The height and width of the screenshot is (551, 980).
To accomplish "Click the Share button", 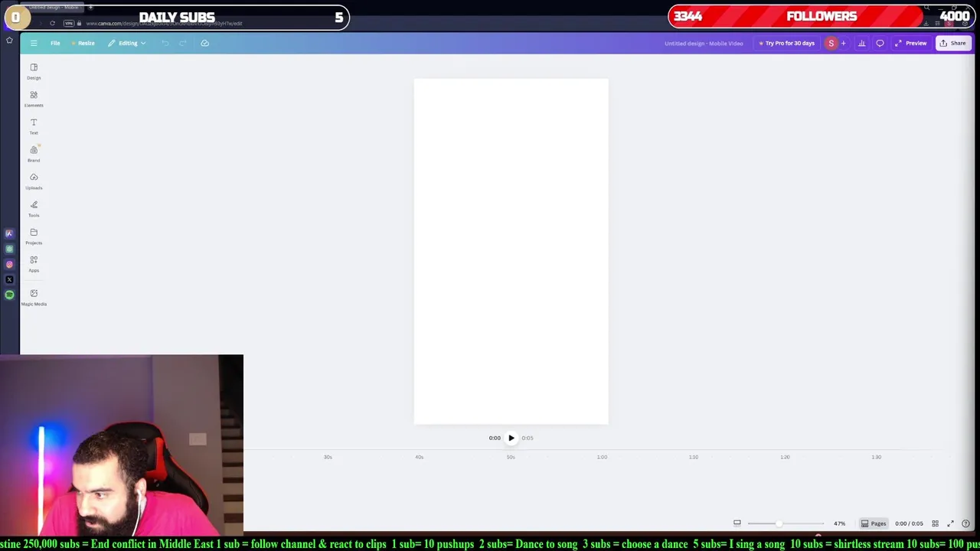I will coord(953,44).
